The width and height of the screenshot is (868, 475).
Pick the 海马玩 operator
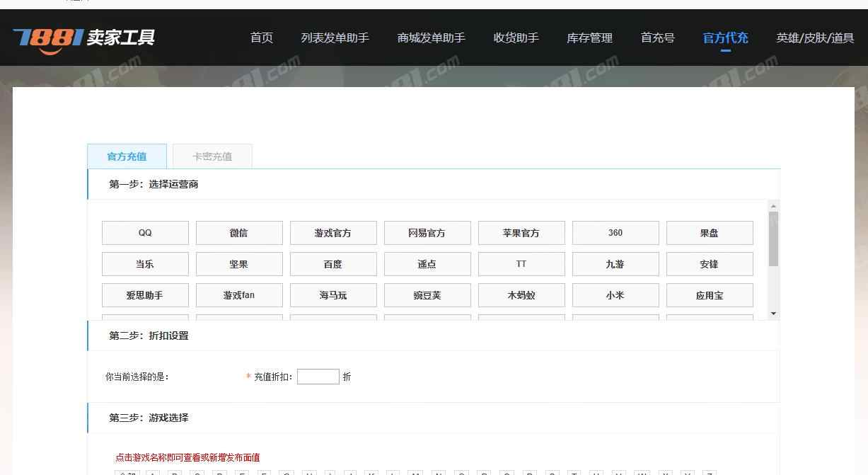333,295
